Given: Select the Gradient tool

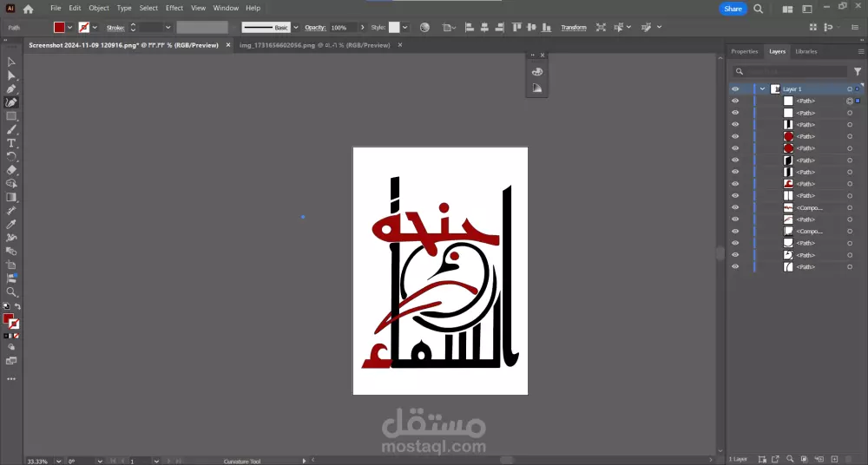Looking at the screenshot, I should [11, 197].
